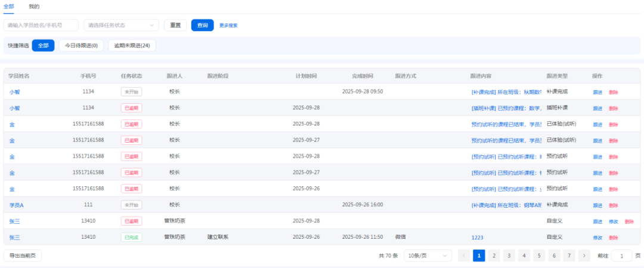Jump to page 7 in pagination

tap(569, 255)
